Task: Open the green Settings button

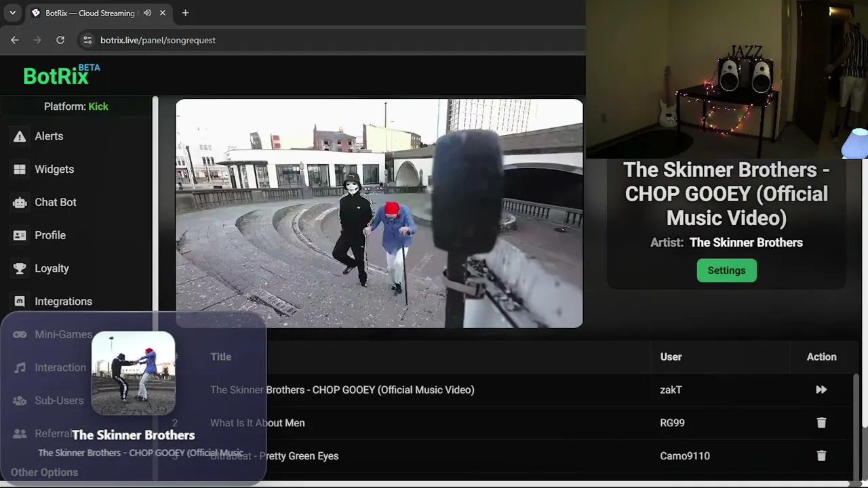Action: [x=726, y=270]
